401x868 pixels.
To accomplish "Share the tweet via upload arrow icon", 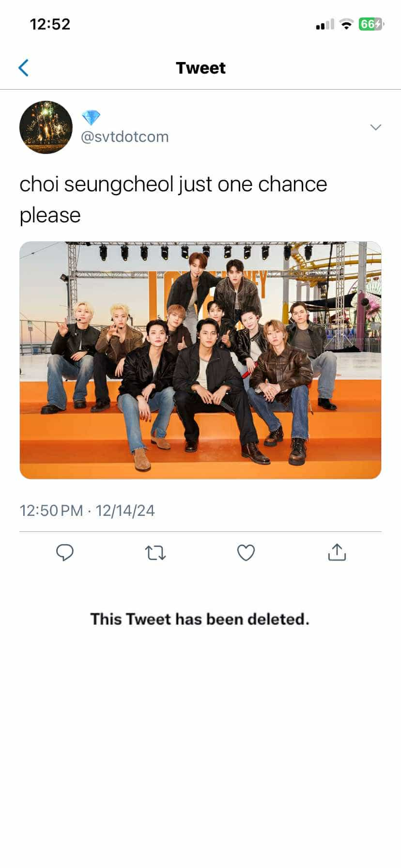I will (337, 552).
